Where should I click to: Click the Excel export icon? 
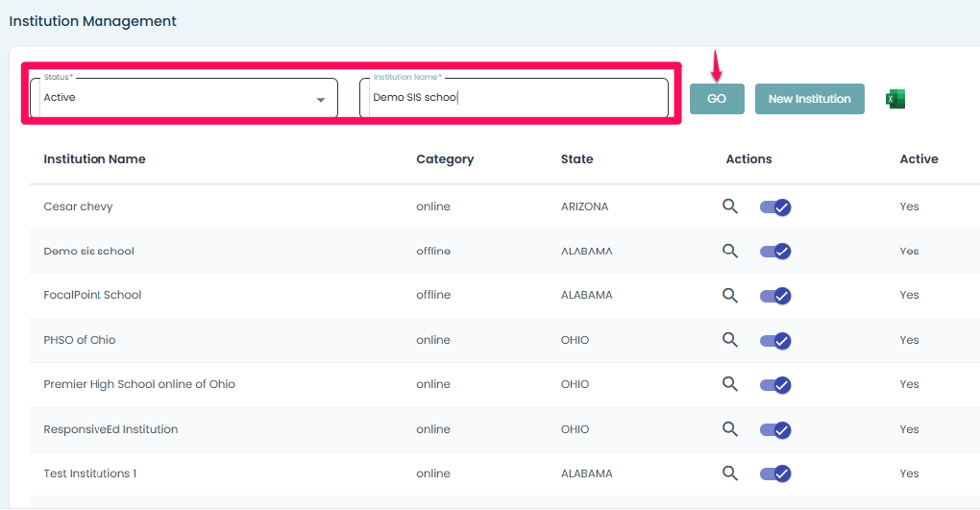[x=895, y=99]
